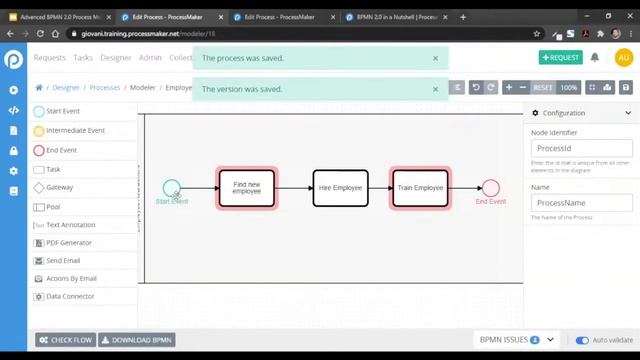Screen dimensions: 640x360
Task: Click the Designer breadcrumb link
Action: tap(66, 87)
